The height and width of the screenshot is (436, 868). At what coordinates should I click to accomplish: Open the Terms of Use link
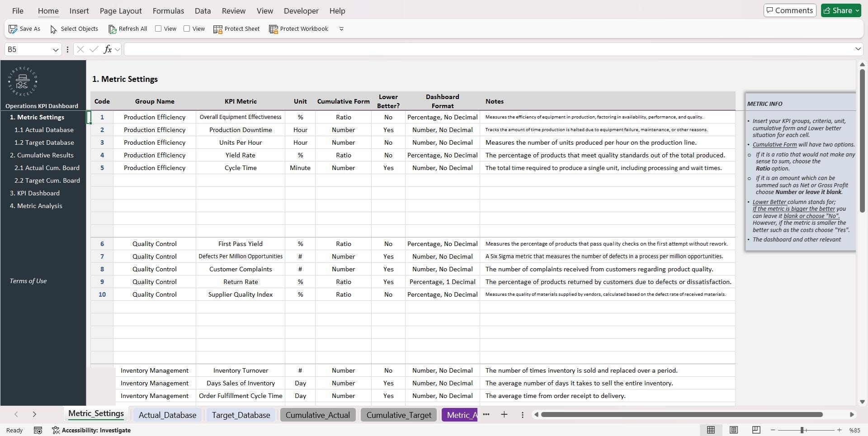pyautogui.click(x=28, y=281)
